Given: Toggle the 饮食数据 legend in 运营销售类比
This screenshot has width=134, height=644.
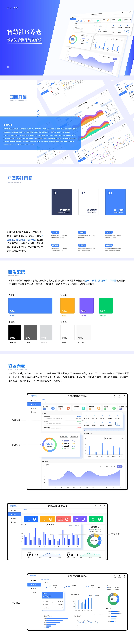Looking at the screenshot, I should (x=92, y=530).
